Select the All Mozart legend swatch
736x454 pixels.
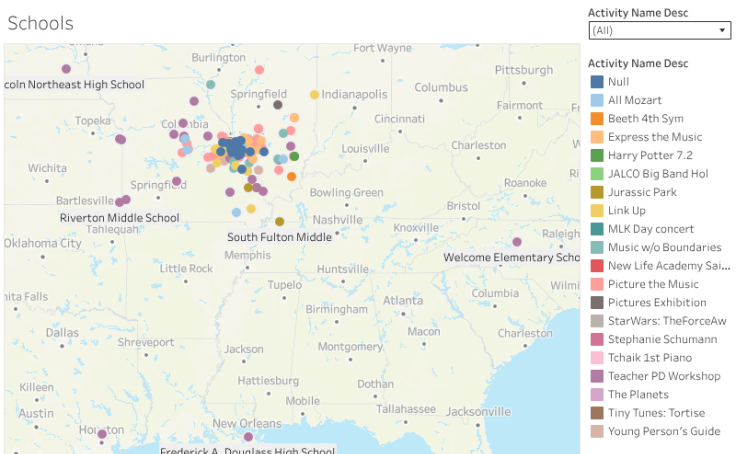coord(597,100)
